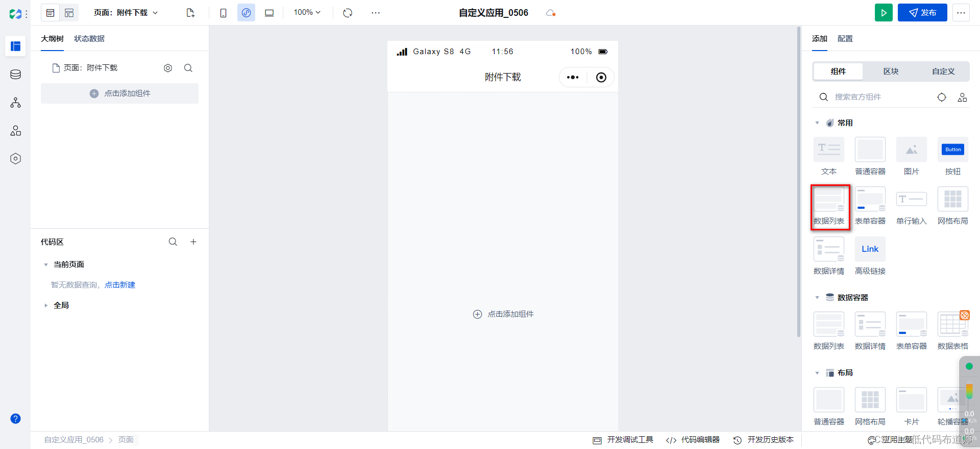
Task: Select the mini program preview mode
Action: (x=246, y=13)
